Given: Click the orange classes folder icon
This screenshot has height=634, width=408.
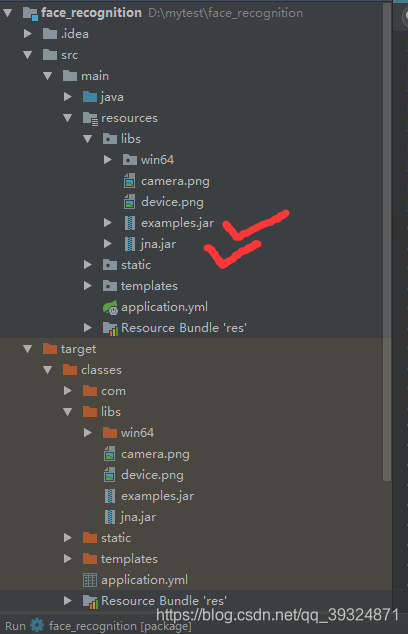Looking at the screenshot, I should 70,370.
